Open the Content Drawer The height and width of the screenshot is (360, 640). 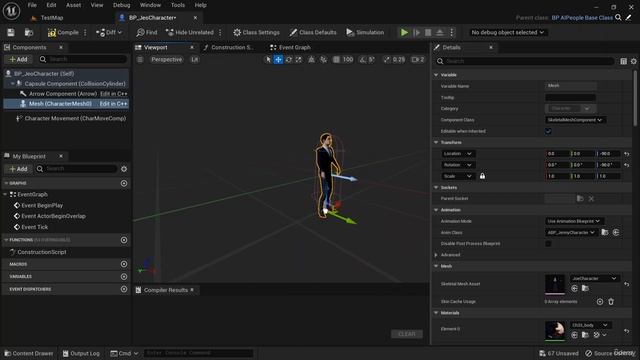point(29,353)
